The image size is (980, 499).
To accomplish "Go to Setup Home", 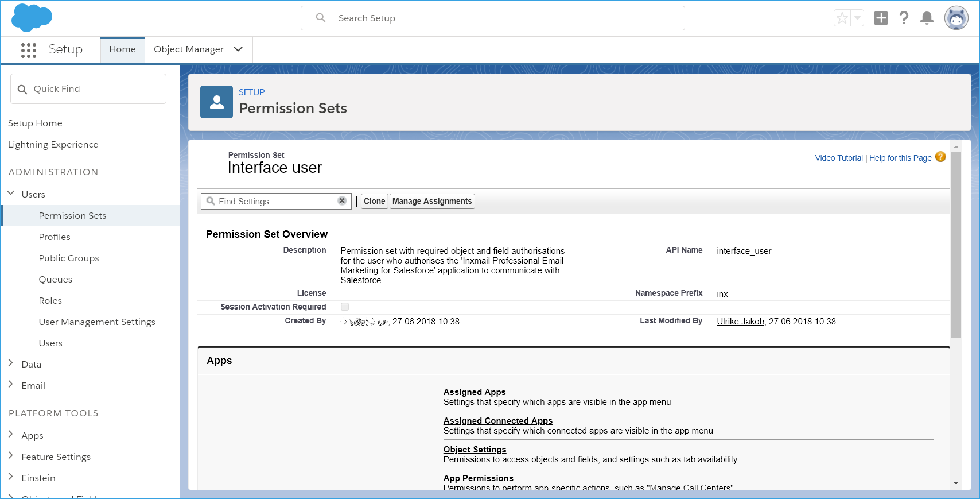I will pyautogui.click(x=35, y=123).
